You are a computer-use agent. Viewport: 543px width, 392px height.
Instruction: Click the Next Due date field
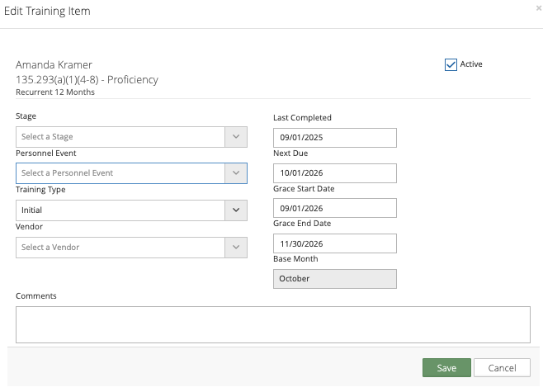[x=335, y=173]
